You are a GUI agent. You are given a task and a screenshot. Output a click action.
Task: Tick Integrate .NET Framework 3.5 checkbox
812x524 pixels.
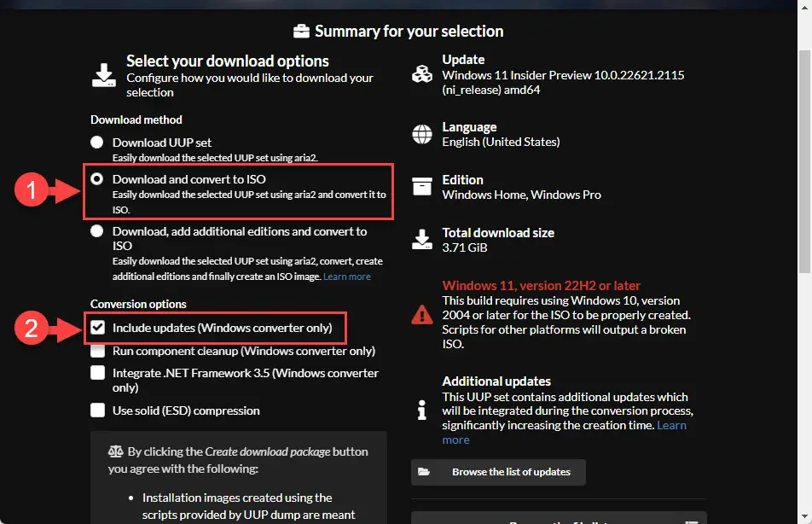[97, 373]
